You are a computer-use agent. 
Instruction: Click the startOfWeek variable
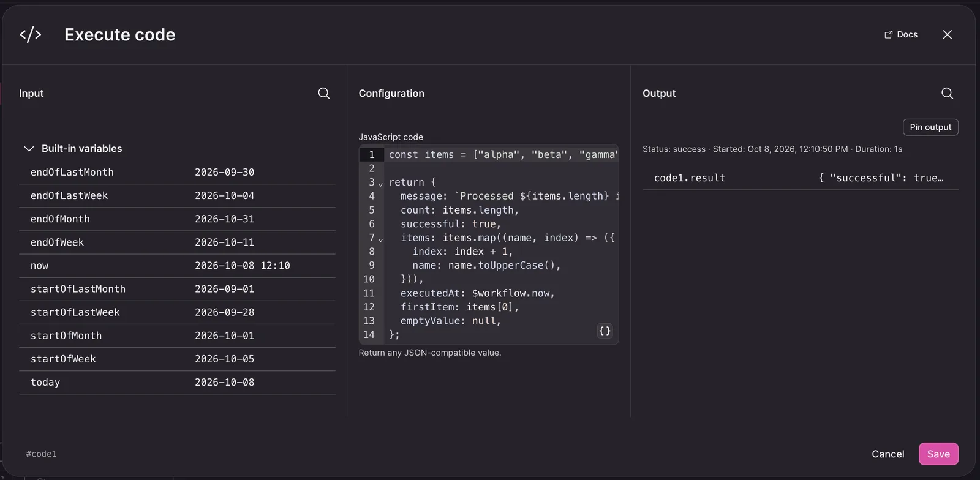177,359
